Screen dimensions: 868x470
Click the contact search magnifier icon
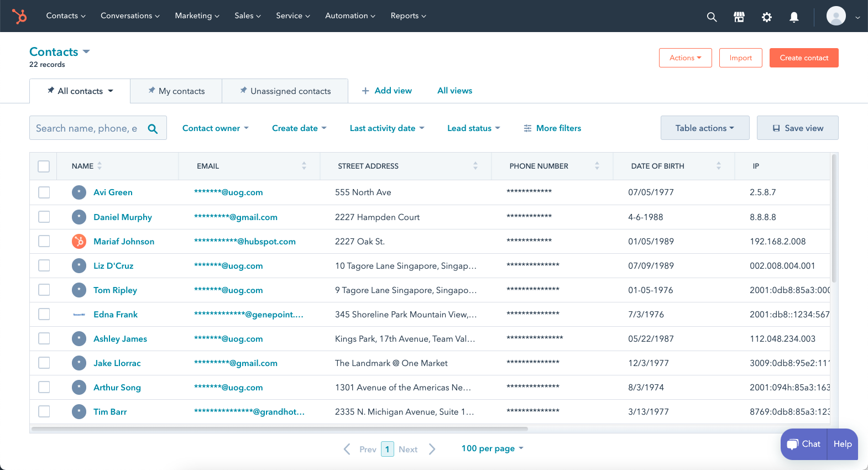153,129
